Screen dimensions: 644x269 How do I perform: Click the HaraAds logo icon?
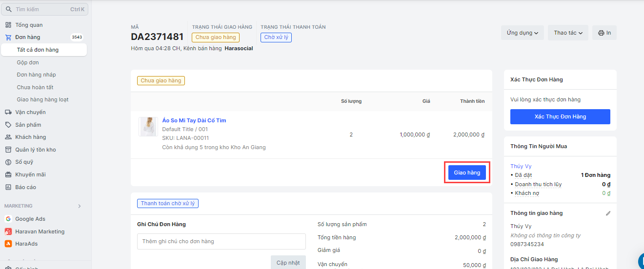[8, 244]
